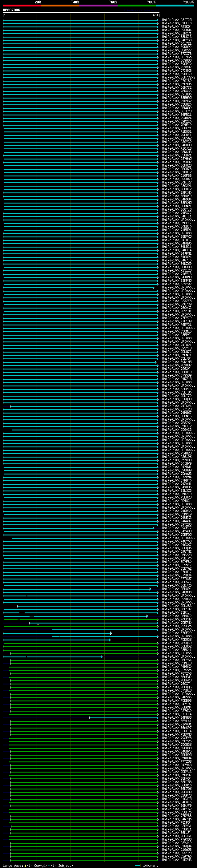Viewport: 197px width, 868px height.
Task: Click the purple ~60% identity legend segment
Action: pyautogui.click(x=98, y=6)
